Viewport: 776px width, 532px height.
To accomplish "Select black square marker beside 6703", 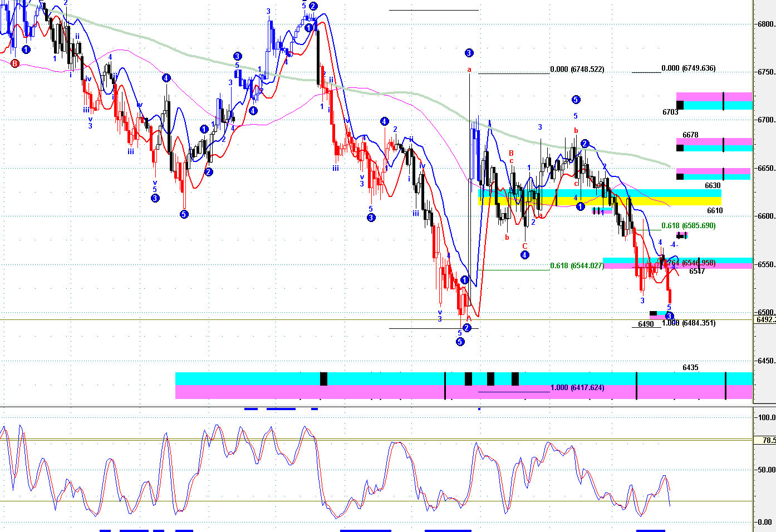I will 680,105.
